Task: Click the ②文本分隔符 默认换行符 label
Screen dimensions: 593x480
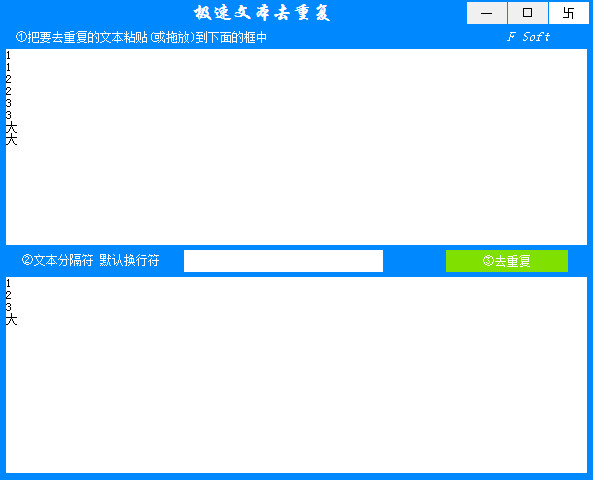Action: point(91,260)
